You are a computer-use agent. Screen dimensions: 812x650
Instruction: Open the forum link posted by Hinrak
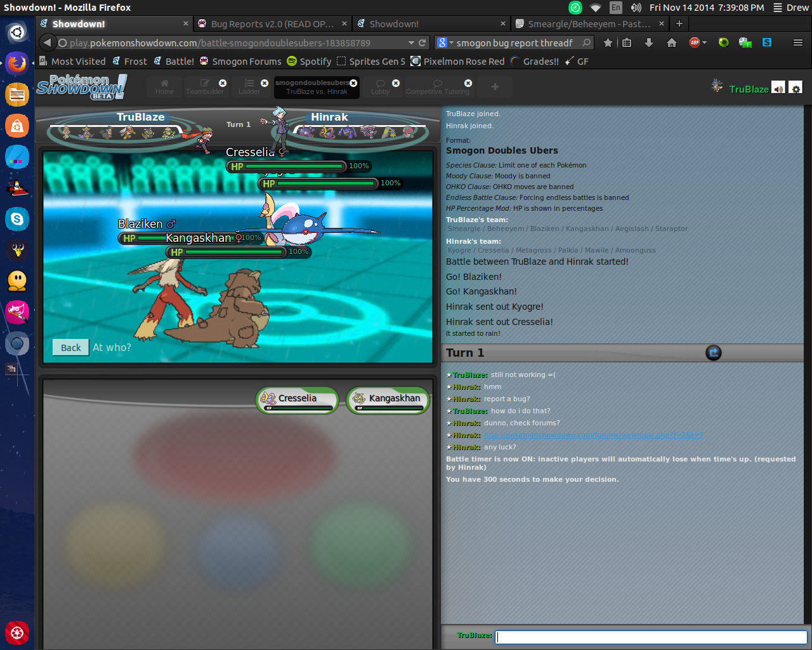[593, 435]
